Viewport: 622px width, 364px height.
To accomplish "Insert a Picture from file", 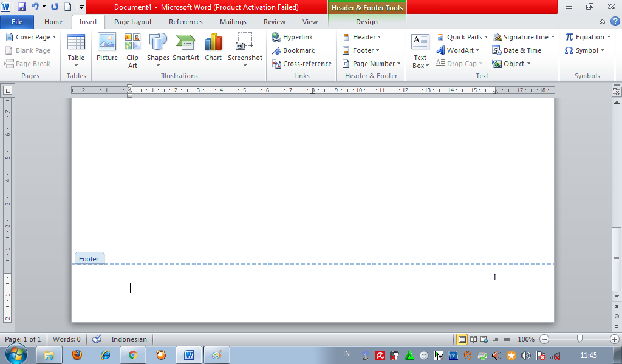I will [107, 49].
